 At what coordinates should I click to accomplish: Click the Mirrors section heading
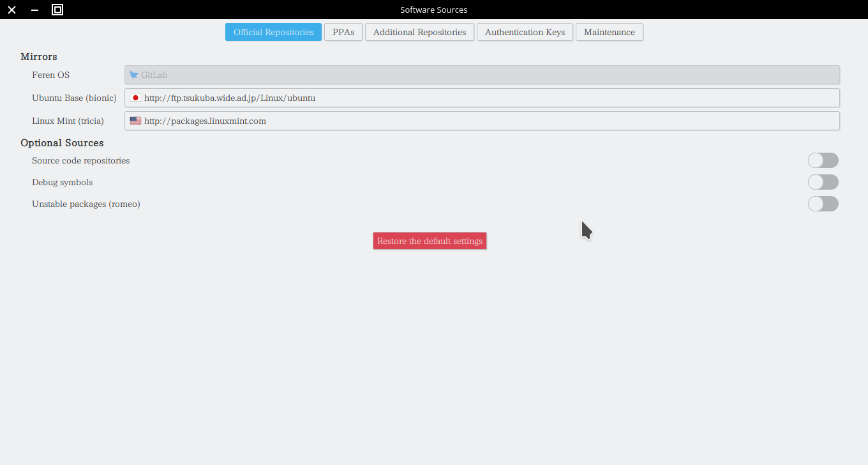click(x=39, y=57)
